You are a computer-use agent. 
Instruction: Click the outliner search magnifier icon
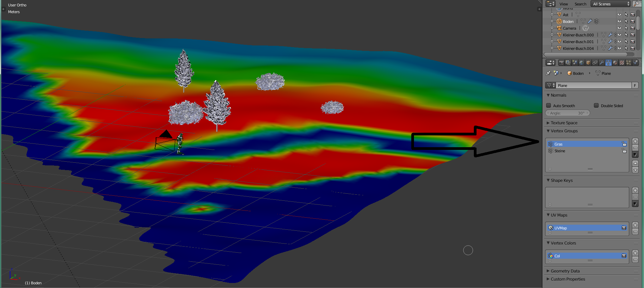[637, 4]
